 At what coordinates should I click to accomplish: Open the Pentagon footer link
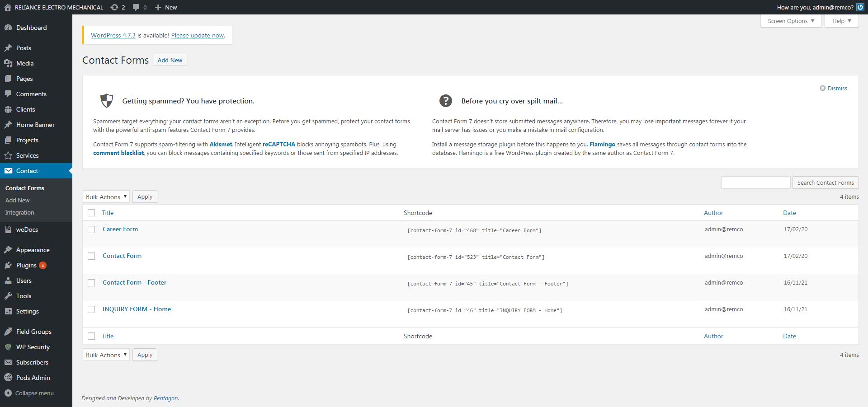165,398
